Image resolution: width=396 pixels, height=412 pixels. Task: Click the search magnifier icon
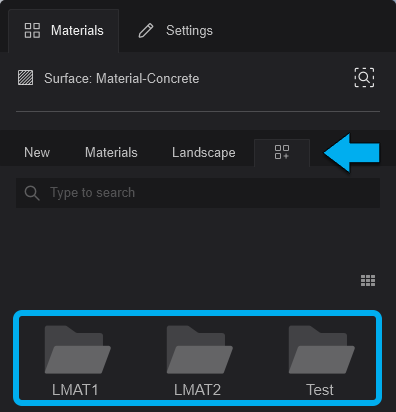click(x=32, y=193)
